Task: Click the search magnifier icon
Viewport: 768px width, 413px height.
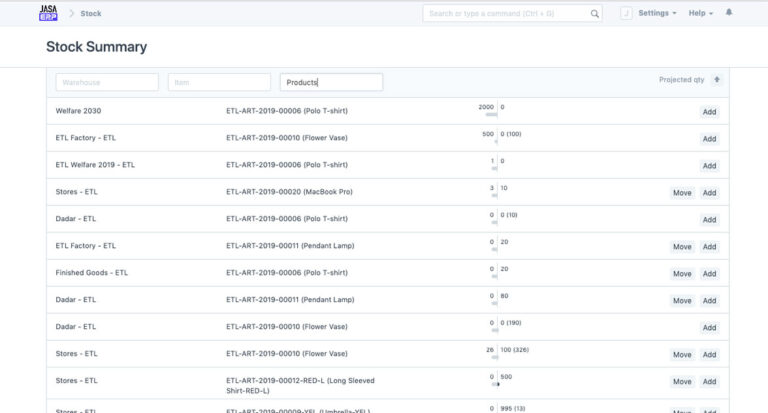Action: click(x=595, y=14)
